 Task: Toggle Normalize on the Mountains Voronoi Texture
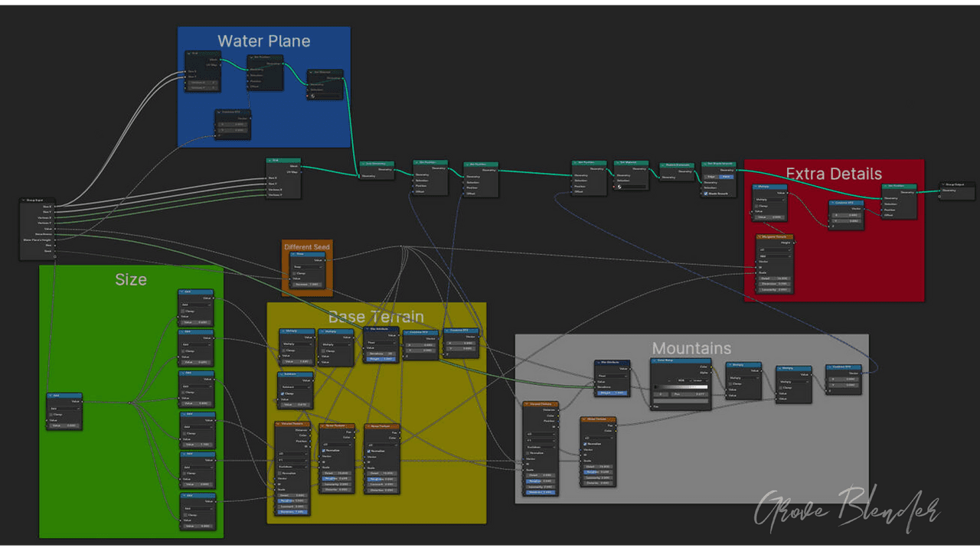(528, 453)
